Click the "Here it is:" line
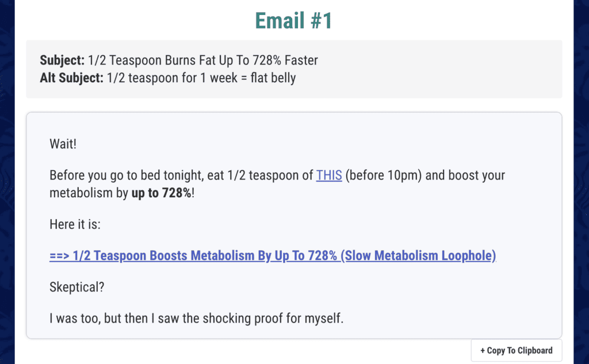This screenshot has height=364, width=589. 75,224
